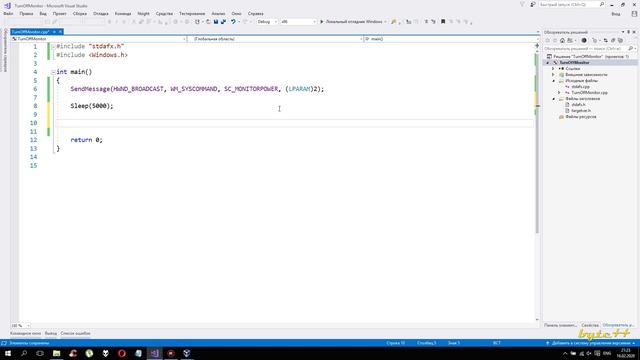Image resolution: width=640 pixels, height=360 pixels.
Task: Click the taskbar search icon
Action: click(x=24, y=353)
